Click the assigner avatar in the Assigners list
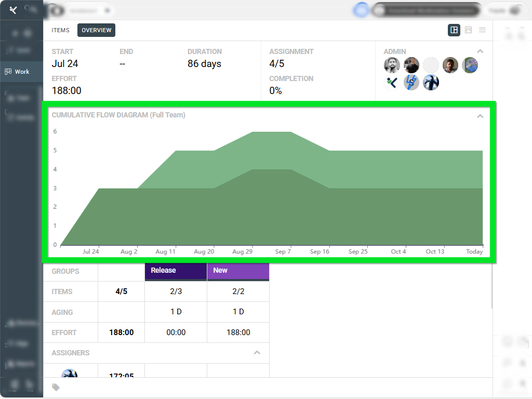The width and height of the screenshot is (532, 399). [x=70, y=374]
